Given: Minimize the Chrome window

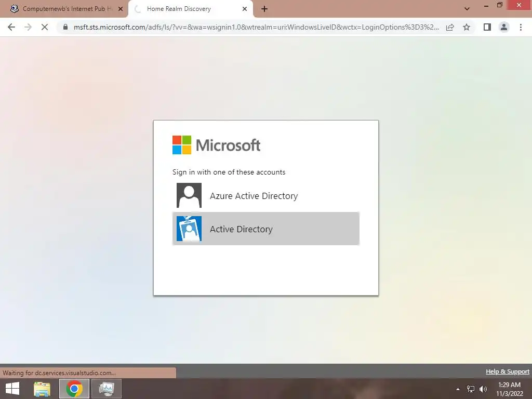Looking at the screenshot, I should (486, 5).
